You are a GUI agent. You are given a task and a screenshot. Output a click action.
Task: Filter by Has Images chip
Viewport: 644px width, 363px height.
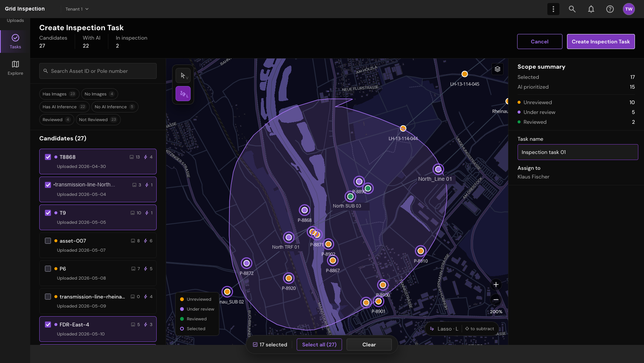coord(59,94)
